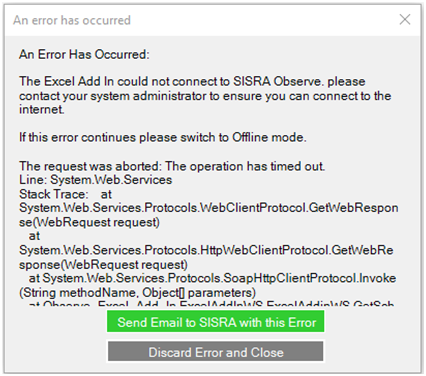Click the 'contact your system administrator' line
Viewport: 426px width, 376px height.
click(x=205, y=96)
